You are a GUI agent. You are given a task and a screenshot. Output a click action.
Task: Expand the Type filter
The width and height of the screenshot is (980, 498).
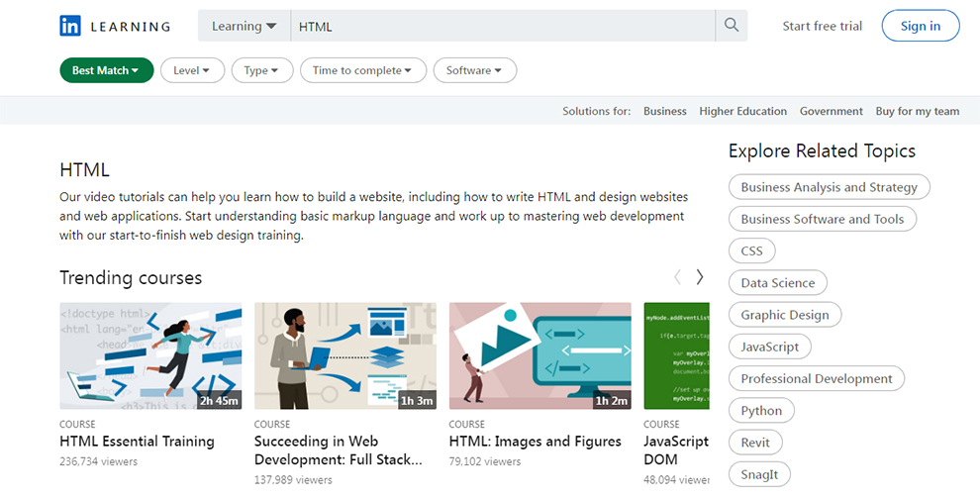(x=262, y=70)
